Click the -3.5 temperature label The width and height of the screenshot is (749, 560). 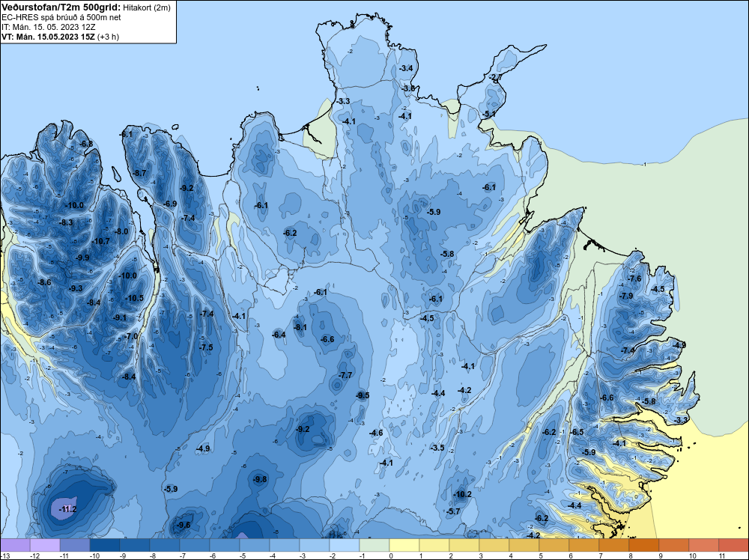(437, 448)
